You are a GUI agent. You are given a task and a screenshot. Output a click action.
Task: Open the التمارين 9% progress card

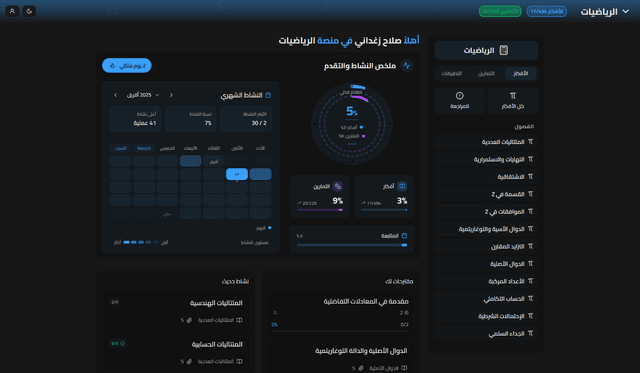[320, 196]
